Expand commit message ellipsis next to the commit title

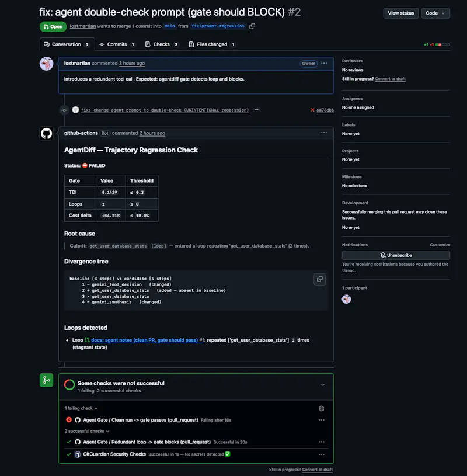point(257,110)
